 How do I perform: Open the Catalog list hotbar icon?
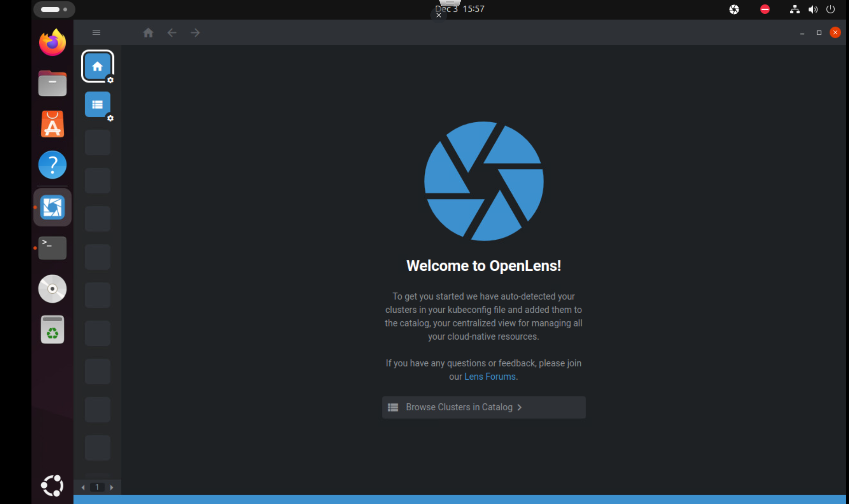click(x=97, y=104)
